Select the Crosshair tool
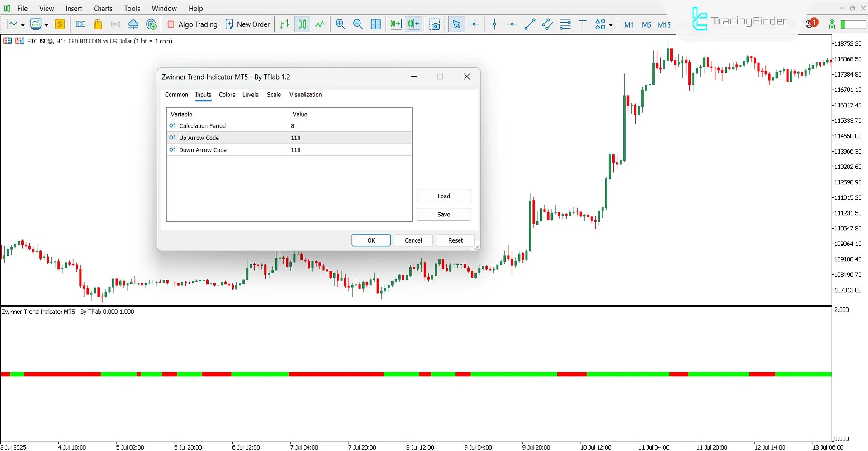The image size is (868, 451). pos(474,24)
